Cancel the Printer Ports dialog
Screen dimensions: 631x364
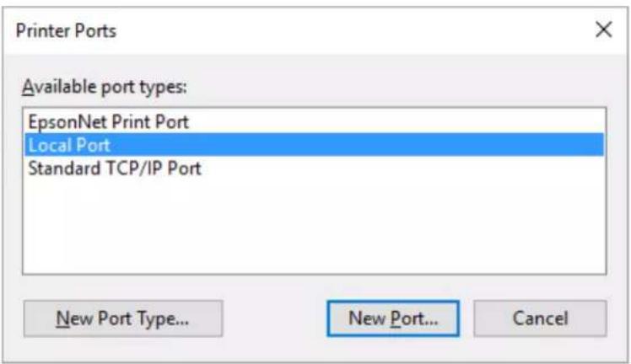click(x=540, y=318)
